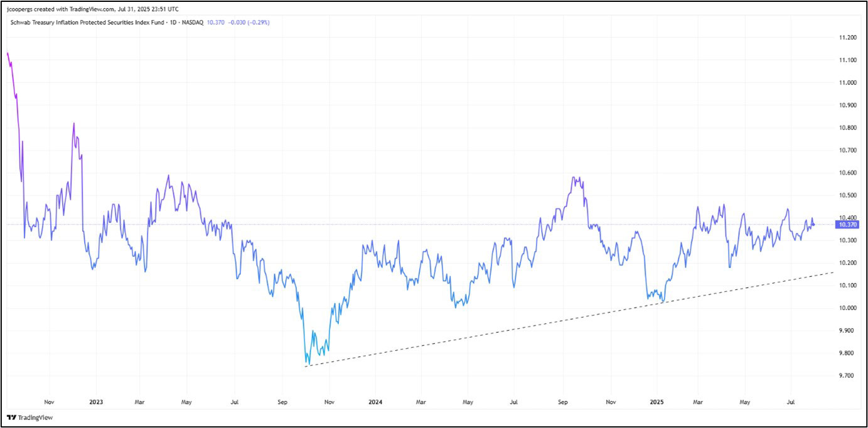Screen dimensions: 868x428
Task: Click the final Jul label on time axis
Action: point(790,402)
